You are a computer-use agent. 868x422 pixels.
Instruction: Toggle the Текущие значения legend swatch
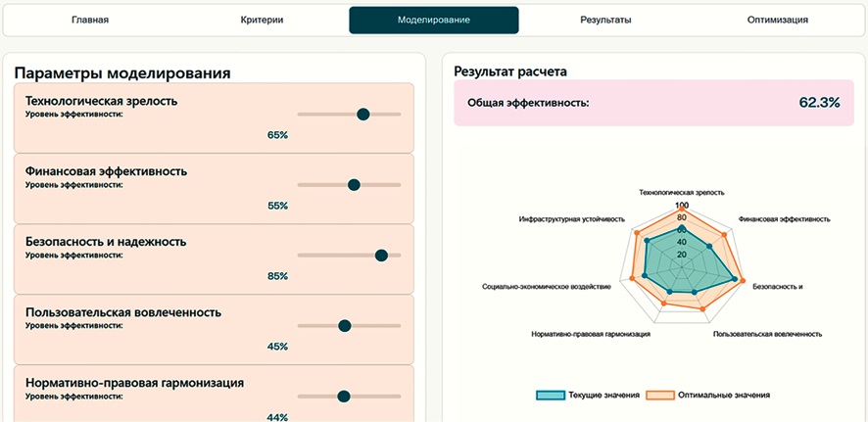pos(550,395)
